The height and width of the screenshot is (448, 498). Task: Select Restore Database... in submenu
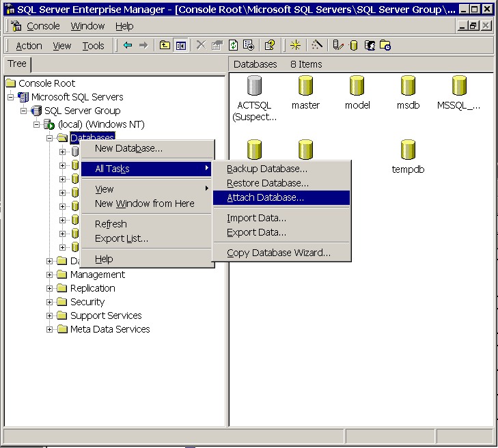click(x=281, y=183)
